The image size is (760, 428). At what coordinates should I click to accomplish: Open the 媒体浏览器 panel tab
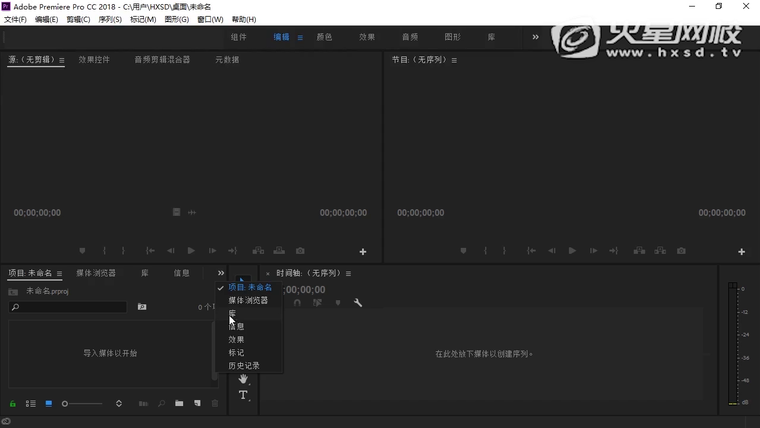(x=96, y=273)
